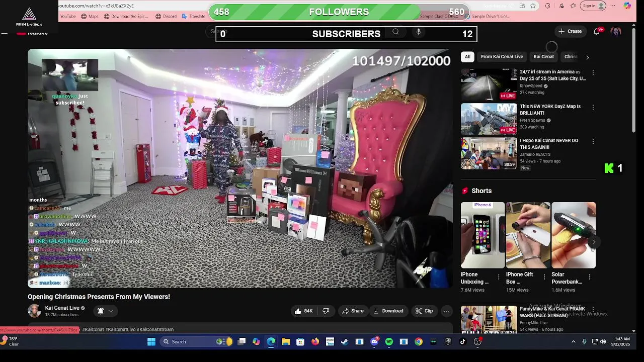The width and height of the screenshot is (644, 362).
Task: Open the YouTube notifications bell
Action: click(597, 31)
